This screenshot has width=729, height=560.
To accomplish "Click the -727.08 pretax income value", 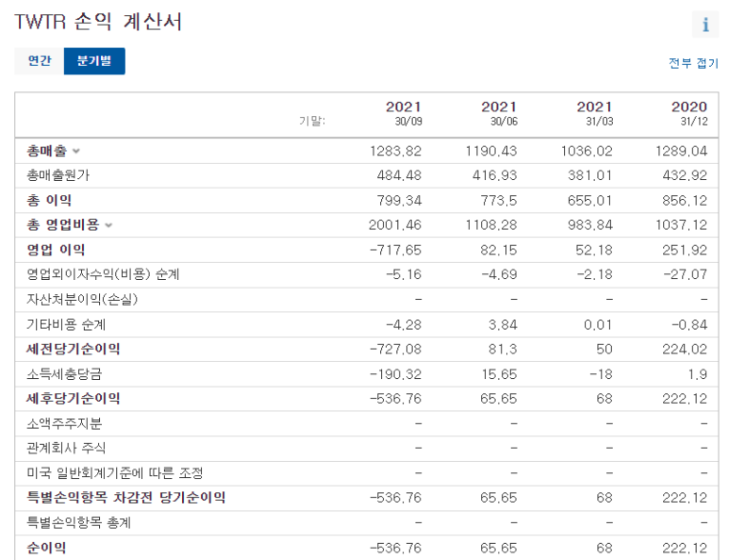I will click(396, 350).
